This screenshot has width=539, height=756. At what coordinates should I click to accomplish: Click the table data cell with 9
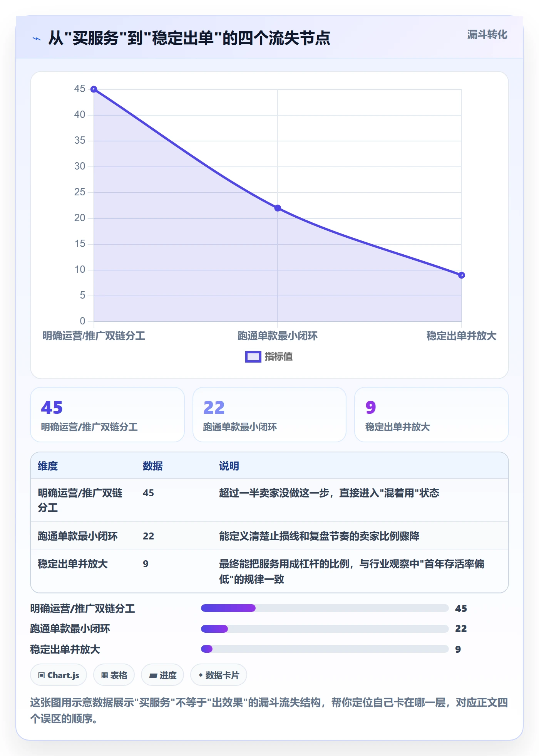(x=146, y=564)
